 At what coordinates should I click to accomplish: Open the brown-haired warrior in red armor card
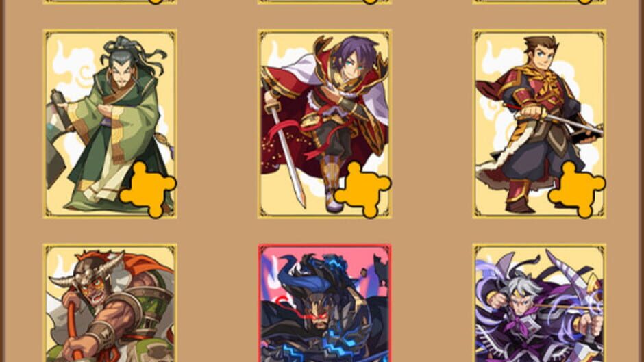[539, 124]
